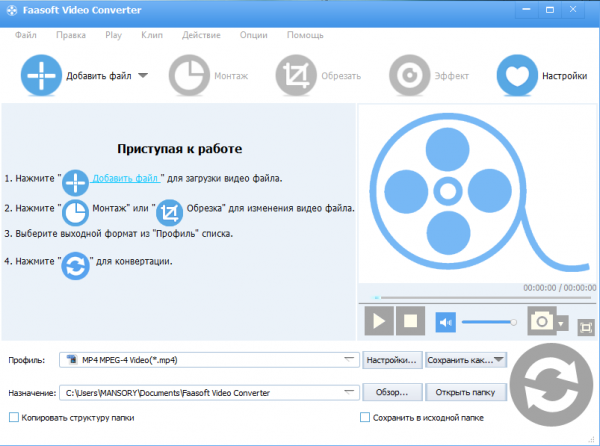Take a snapshot with the camera icon
Image resolution: width=600 pixels, height=446 pixels.
541,321
